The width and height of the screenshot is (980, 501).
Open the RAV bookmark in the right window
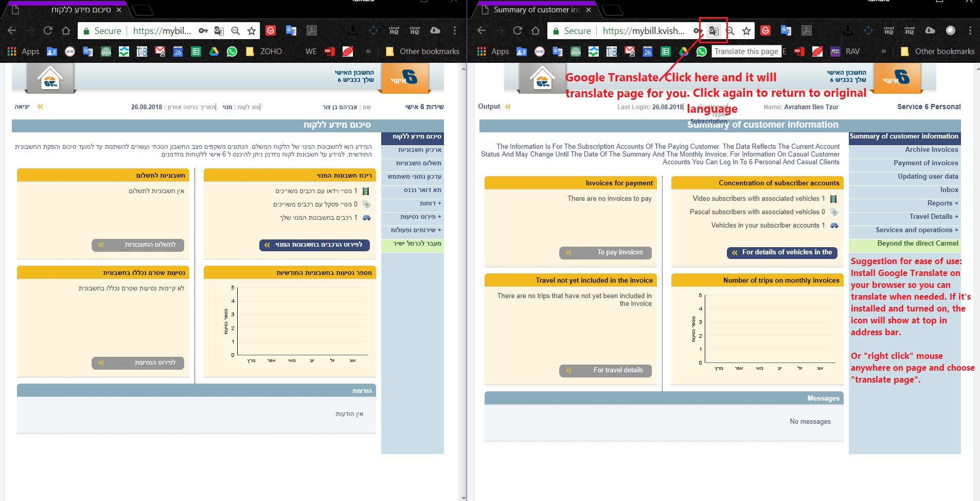click(x=846, y=51)
